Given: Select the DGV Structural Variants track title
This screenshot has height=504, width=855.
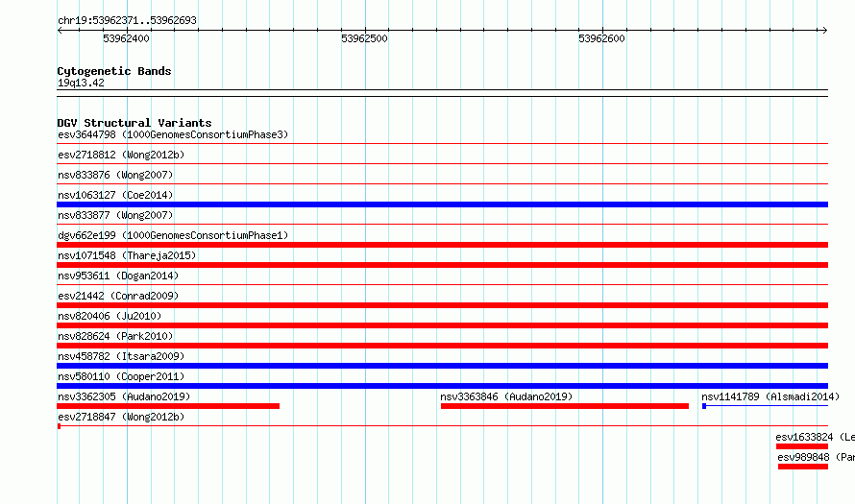Looking at the screenshot, I should 134,123.
